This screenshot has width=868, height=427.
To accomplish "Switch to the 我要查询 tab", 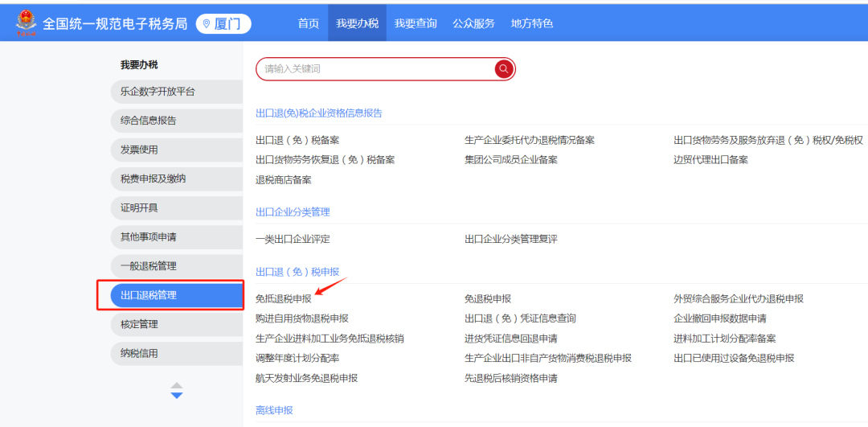I will (416, 23).
